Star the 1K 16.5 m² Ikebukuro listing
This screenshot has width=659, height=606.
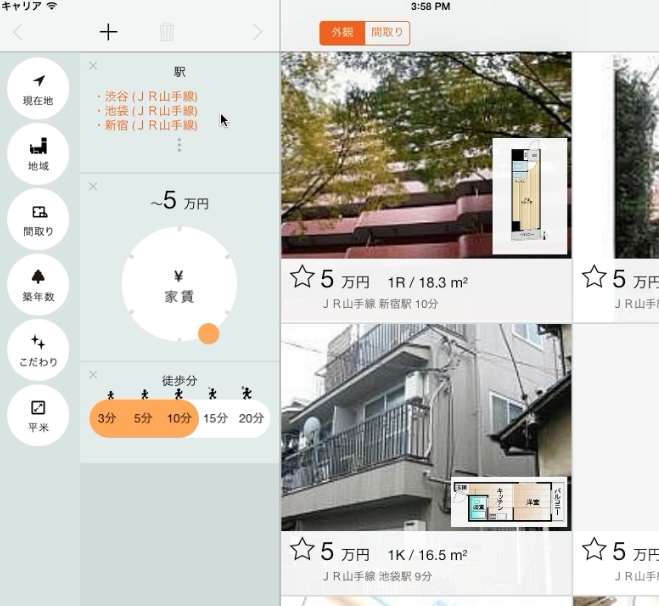tap(302, 549)
